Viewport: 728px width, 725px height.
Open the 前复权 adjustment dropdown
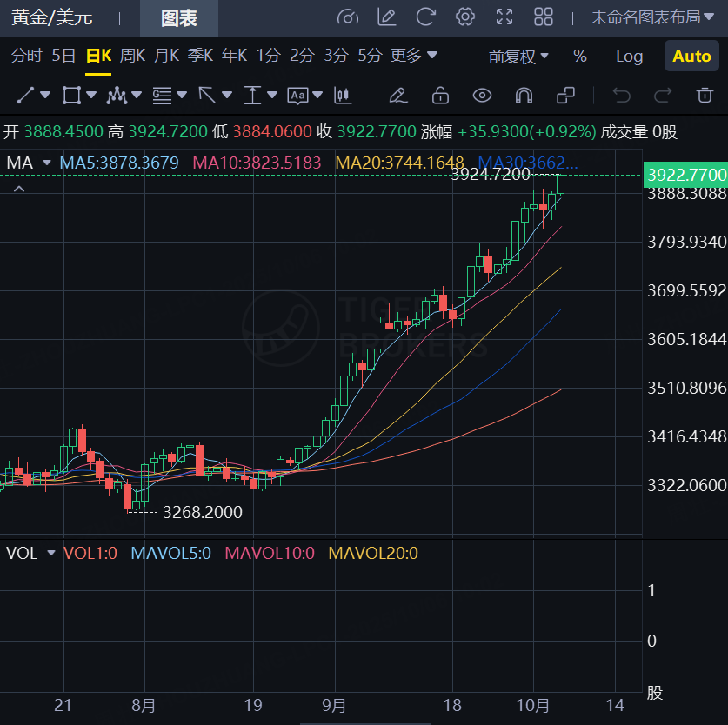(x=518, y=57)
